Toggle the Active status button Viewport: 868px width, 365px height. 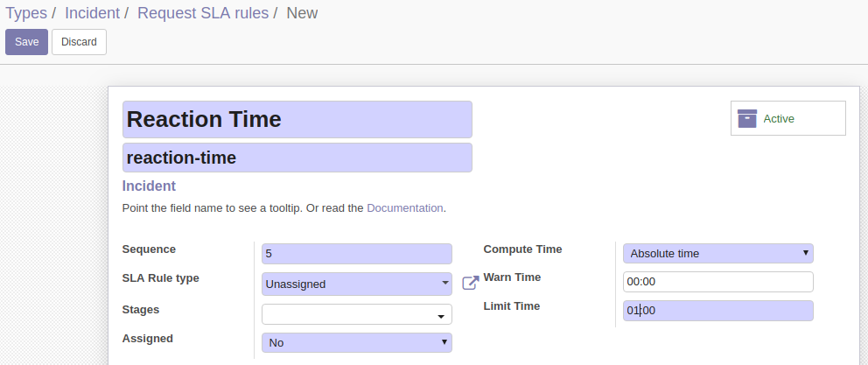click(x=788, y=118)
